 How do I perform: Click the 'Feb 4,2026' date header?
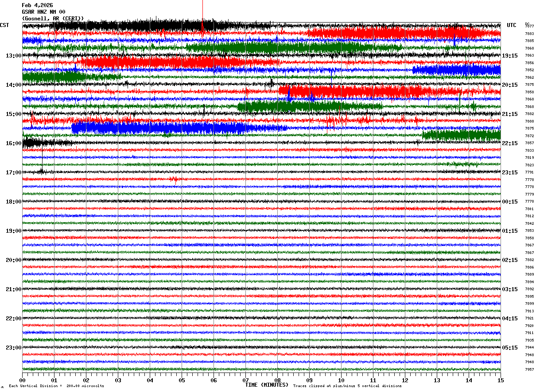(x=37, y=5)
